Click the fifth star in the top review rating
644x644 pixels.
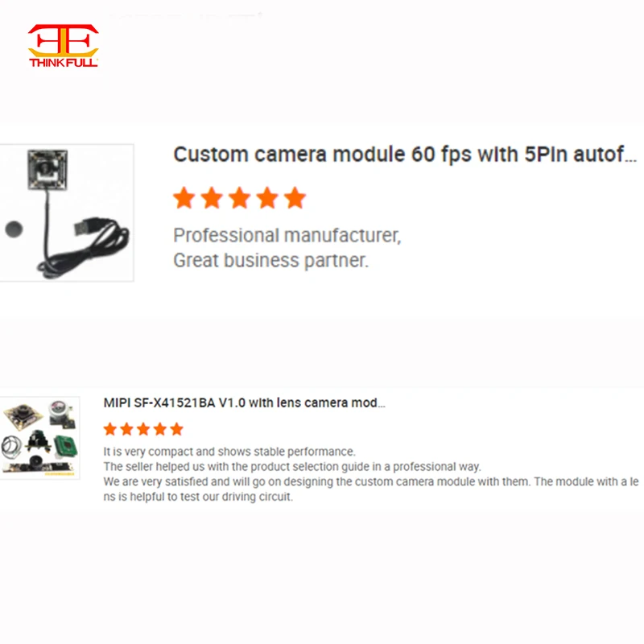tap(295, 198)
